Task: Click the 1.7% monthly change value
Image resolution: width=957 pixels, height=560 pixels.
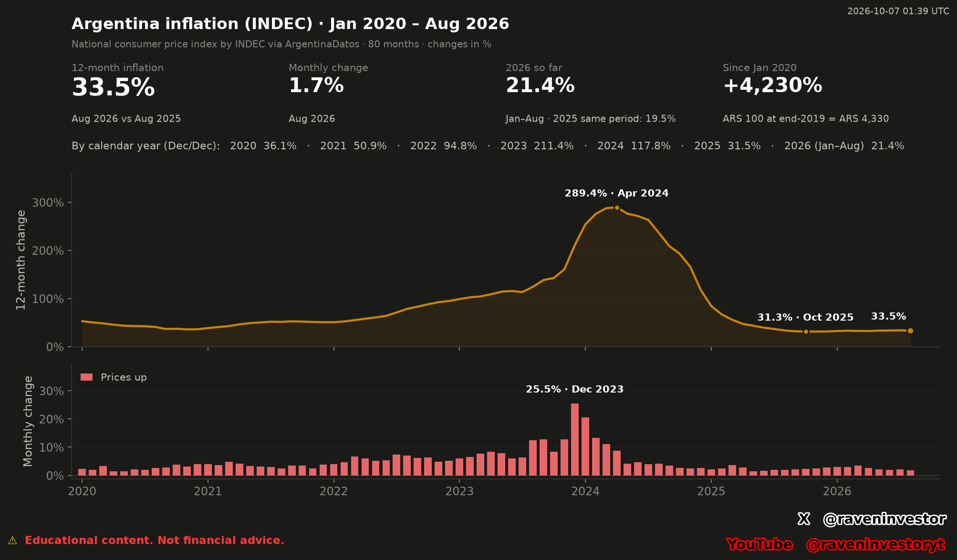Action: tap(316, 85)
